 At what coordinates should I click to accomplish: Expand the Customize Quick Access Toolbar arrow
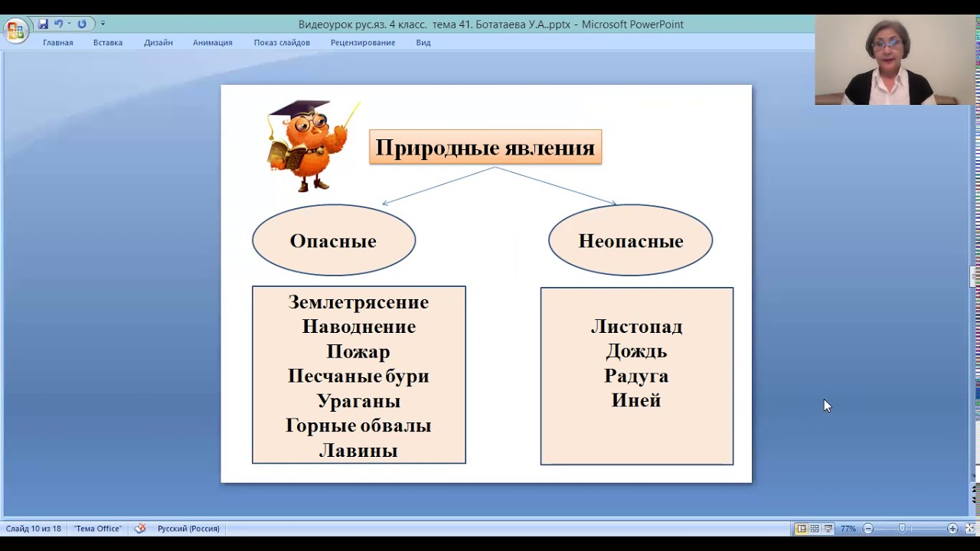(x=103, y=24)
